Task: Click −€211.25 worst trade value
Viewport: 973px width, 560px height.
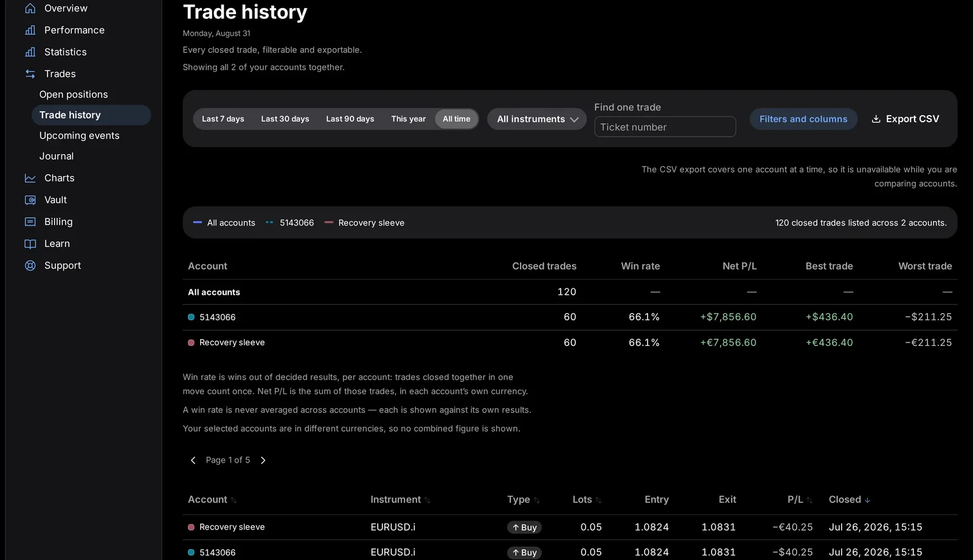Action: coord(929,343)
